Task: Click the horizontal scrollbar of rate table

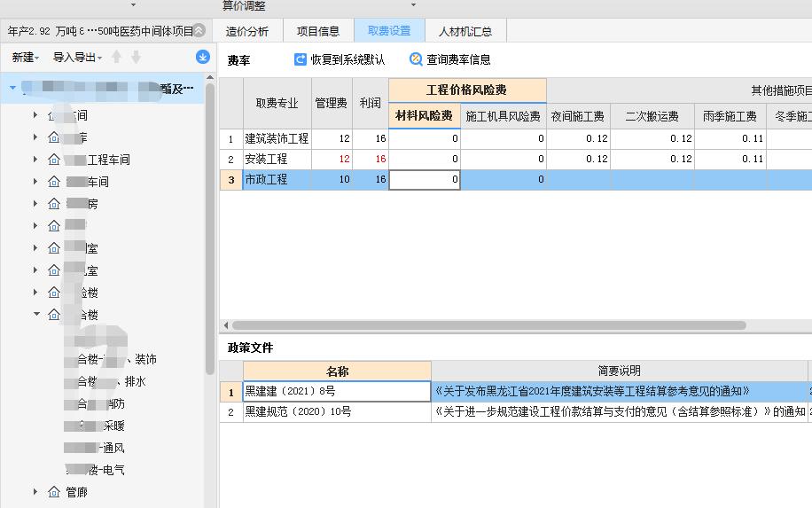Action: pos(489,325)
